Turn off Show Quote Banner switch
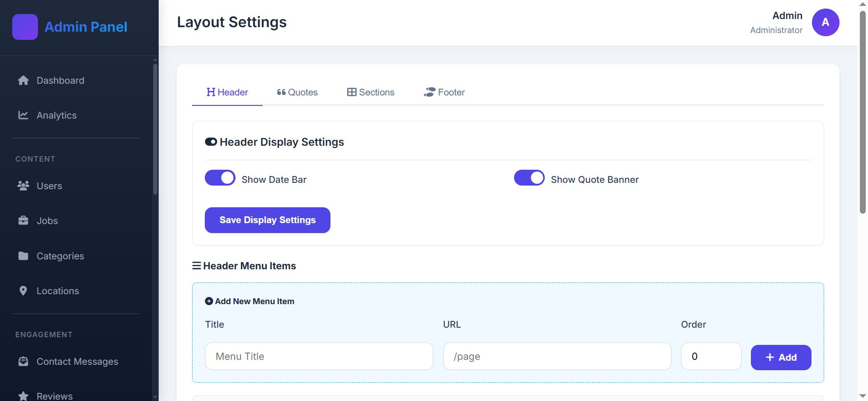 [529, 178]
